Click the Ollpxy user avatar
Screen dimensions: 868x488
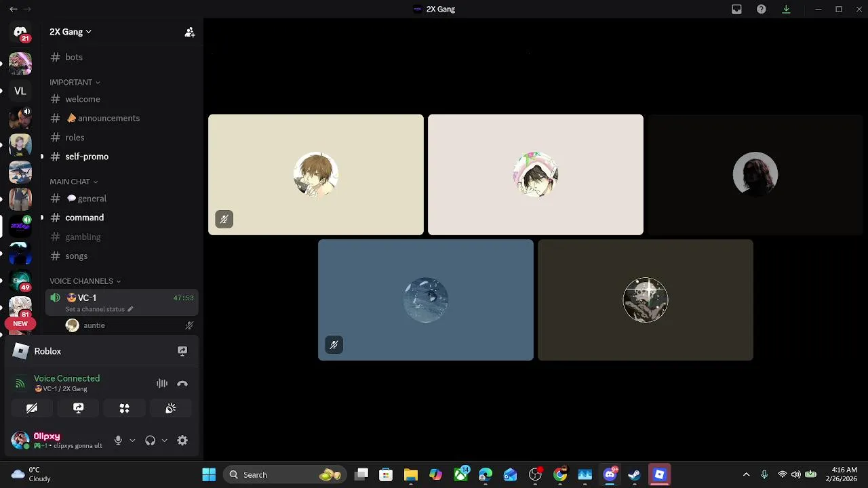tap(20, 441)
